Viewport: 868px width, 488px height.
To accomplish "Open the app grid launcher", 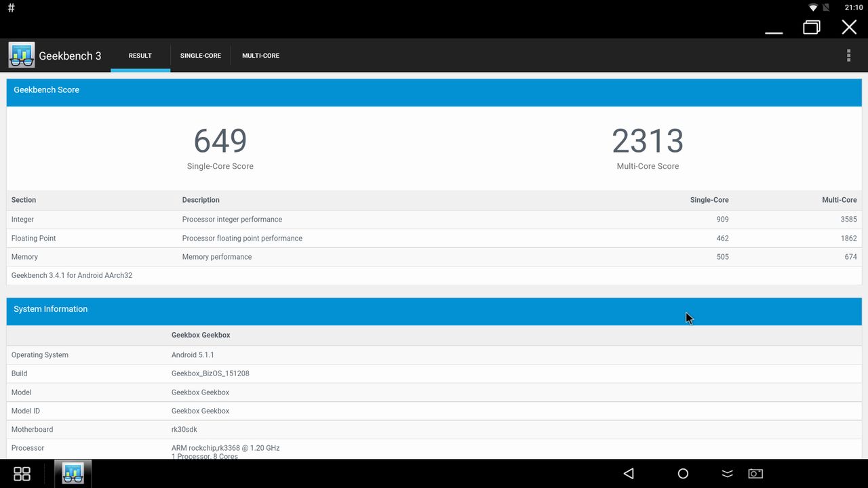I will tap(21, 474).
